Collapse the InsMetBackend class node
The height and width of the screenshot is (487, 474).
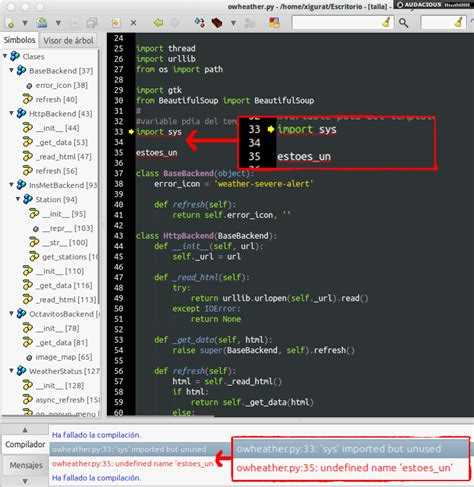click(x=11, y=185)
